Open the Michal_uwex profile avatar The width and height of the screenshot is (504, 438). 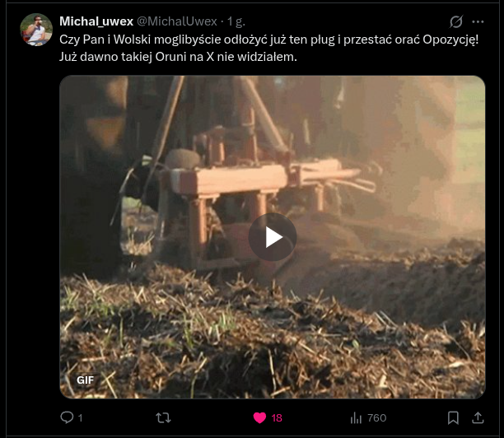point(36,30)
